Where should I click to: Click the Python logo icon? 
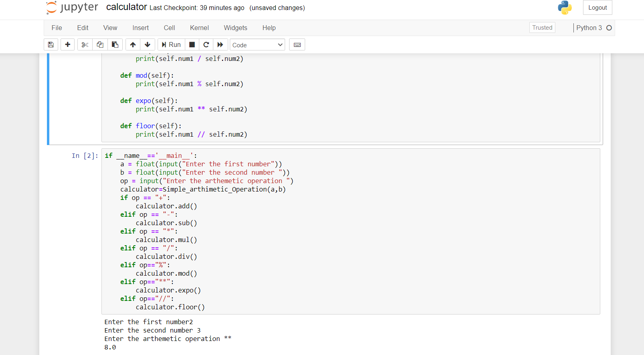[x=565, y=8]
